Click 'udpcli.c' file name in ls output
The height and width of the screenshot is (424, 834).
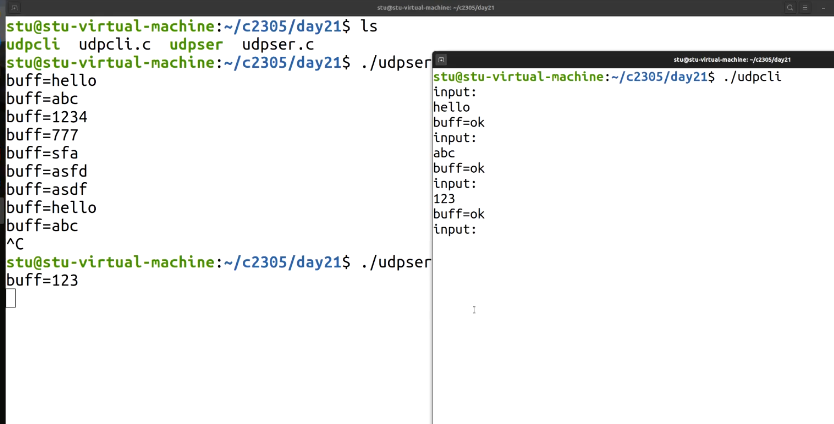[x=115, y=45]
